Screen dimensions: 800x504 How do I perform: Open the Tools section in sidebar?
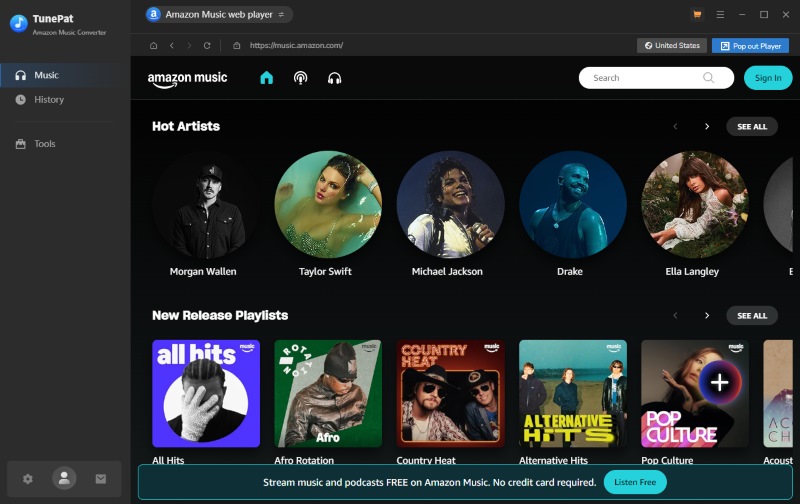coord(65,144)
